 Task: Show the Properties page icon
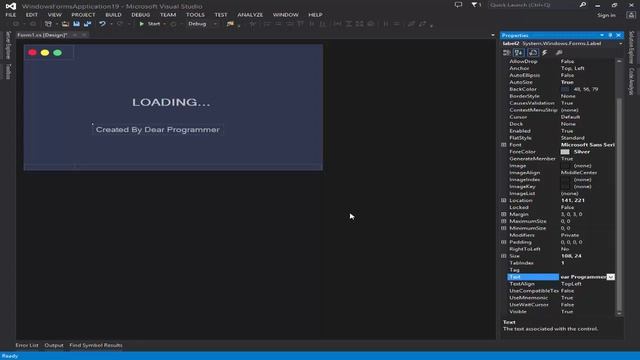click(533, 53)
